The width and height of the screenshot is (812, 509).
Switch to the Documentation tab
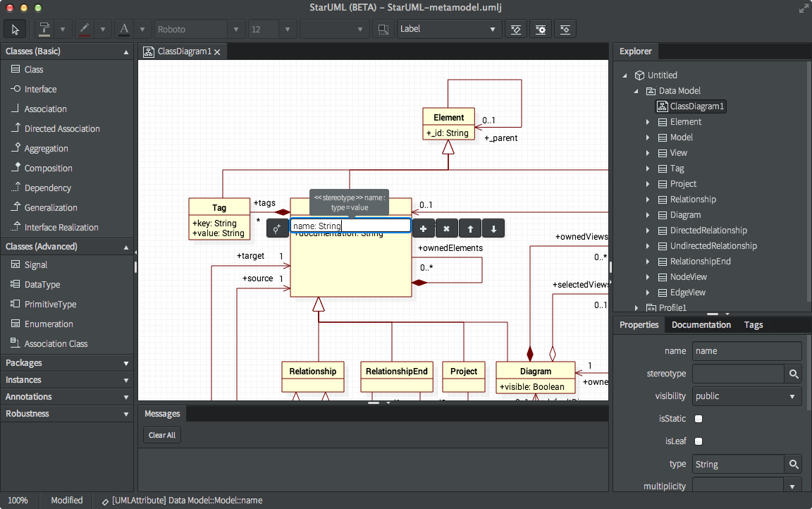coord(701,324)
